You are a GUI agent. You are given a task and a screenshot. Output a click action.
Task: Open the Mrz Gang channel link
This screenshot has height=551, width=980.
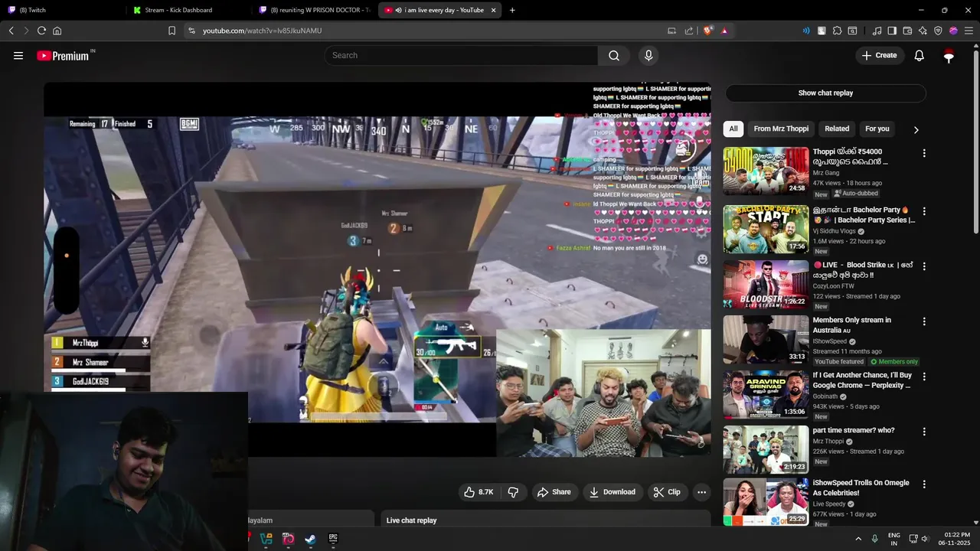pyautogui.click(x=826, y=173)
